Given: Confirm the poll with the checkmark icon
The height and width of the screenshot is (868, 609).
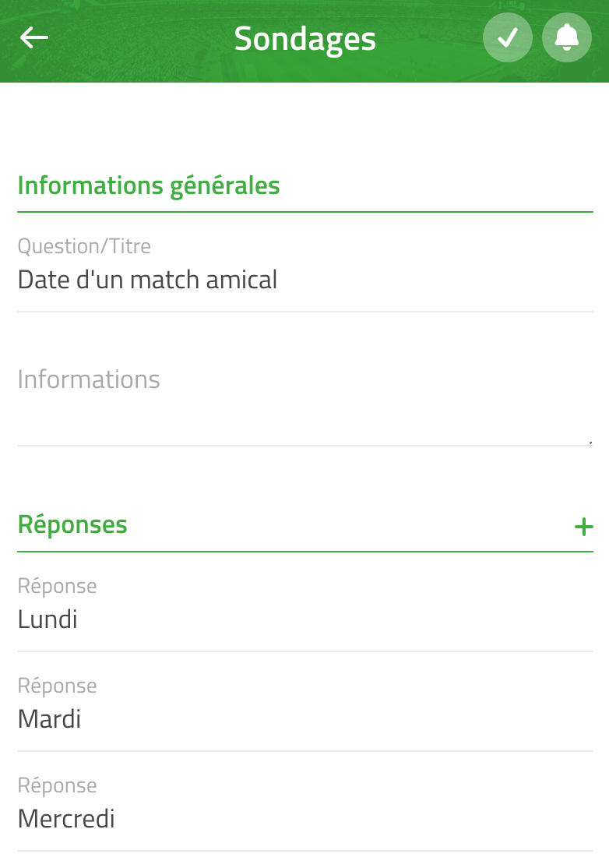Looking at the screenshot, I should (507, 37).
